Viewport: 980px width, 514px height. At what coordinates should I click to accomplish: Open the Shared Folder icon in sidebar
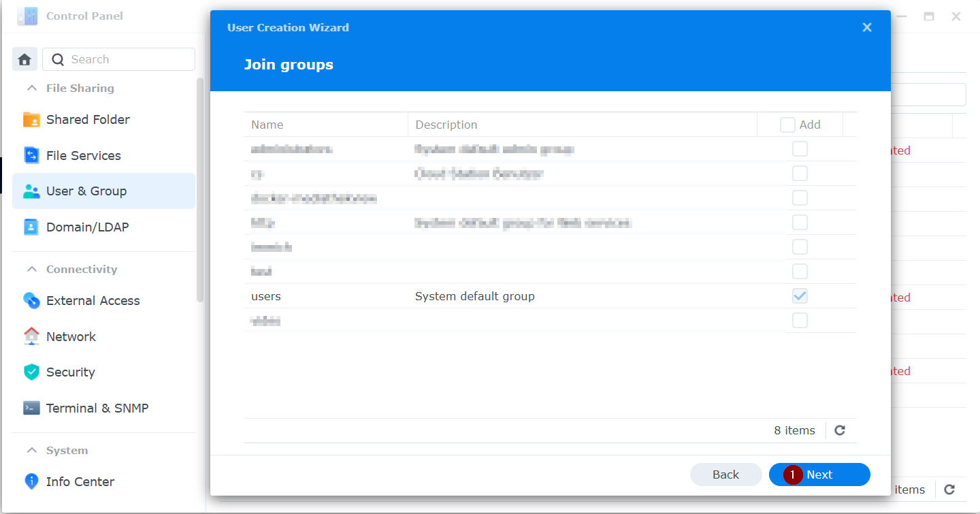click(31, 119)
